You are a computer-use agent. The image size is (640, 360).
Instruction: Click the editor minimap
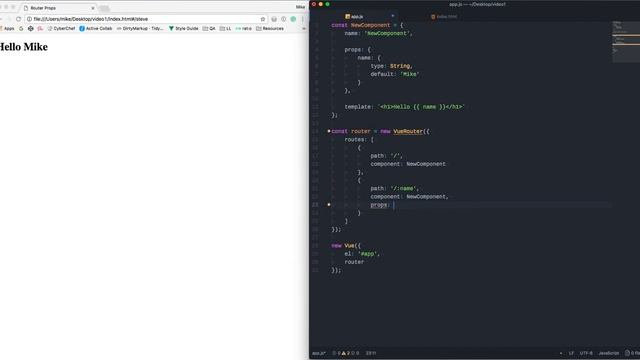coord(626,42)
